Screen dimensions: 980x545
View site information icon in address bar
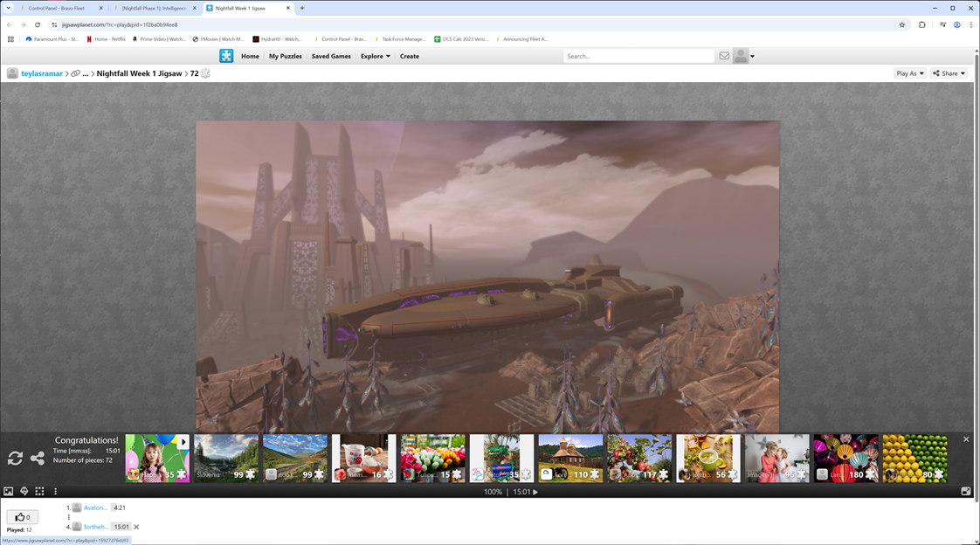54,25
